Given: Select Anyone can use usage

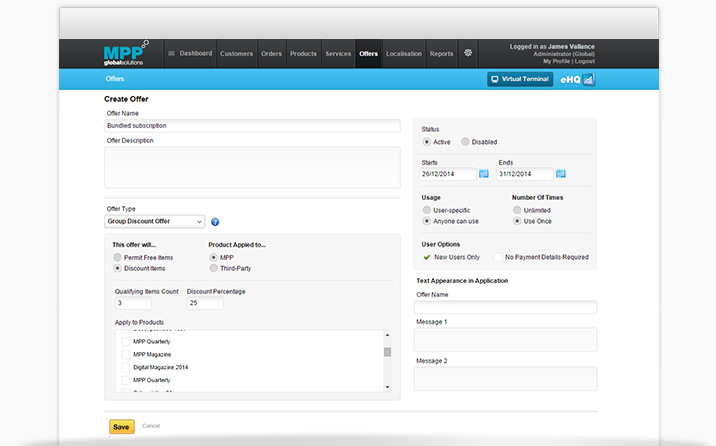Looking at the screenshot, I should coord(426,221).
